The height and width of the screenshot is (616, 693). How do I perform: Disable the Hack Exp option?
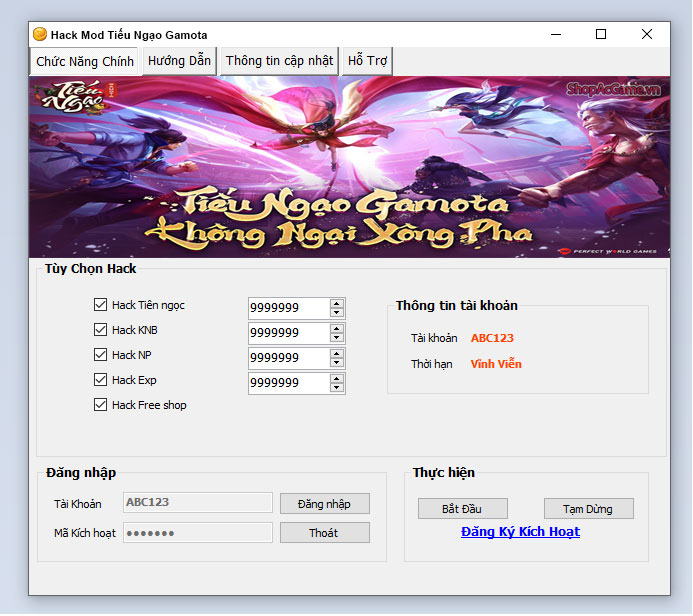point(100,380)
